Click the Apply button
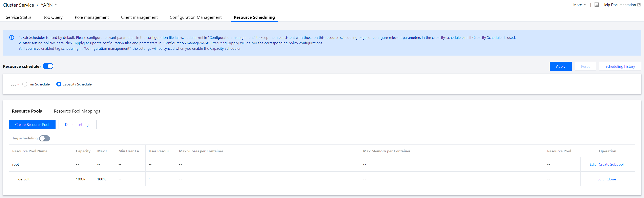 point(560,66)
